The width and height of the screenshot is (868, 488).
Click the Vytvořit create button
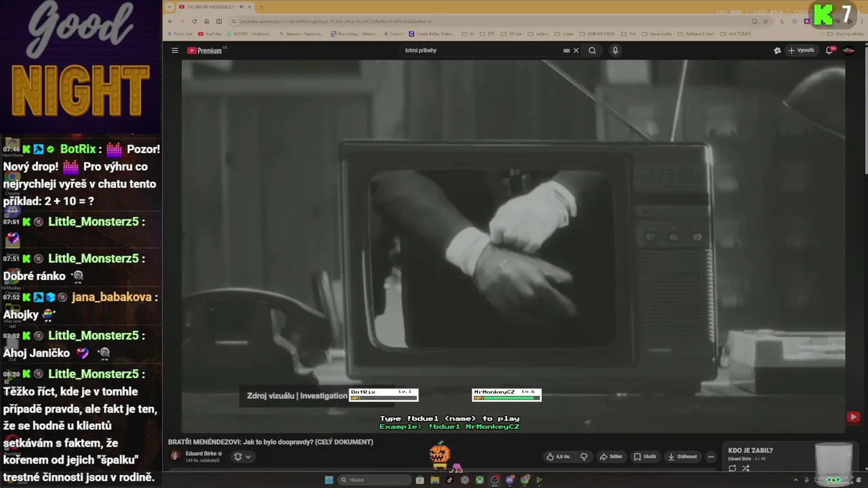click(801, 50)
